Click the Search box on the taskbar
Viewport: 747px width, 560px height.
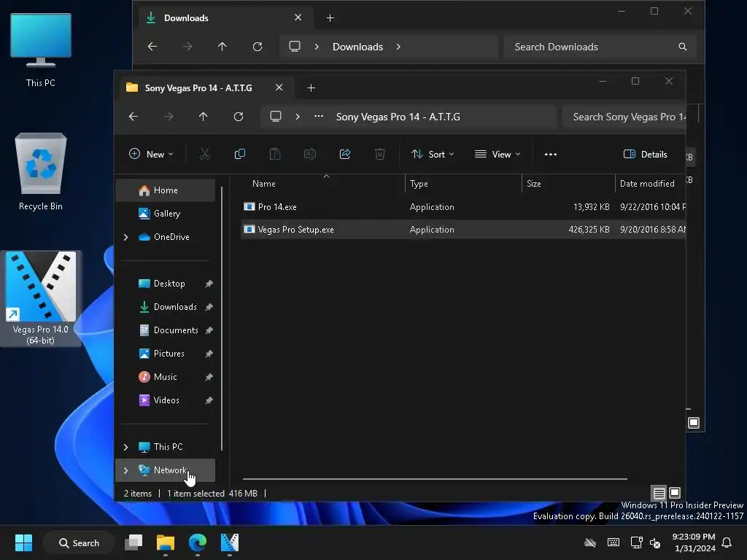[x=79, y=542]
